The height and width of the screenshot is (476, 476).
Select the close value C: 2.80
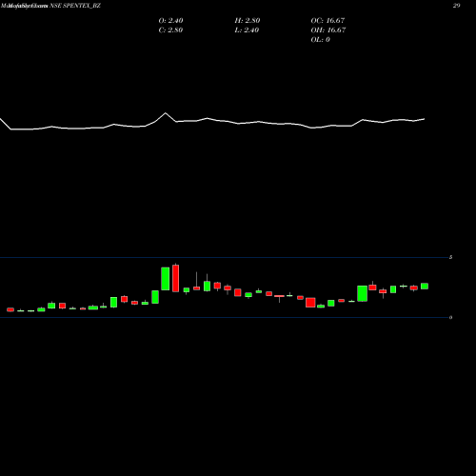tap(170, 30)
